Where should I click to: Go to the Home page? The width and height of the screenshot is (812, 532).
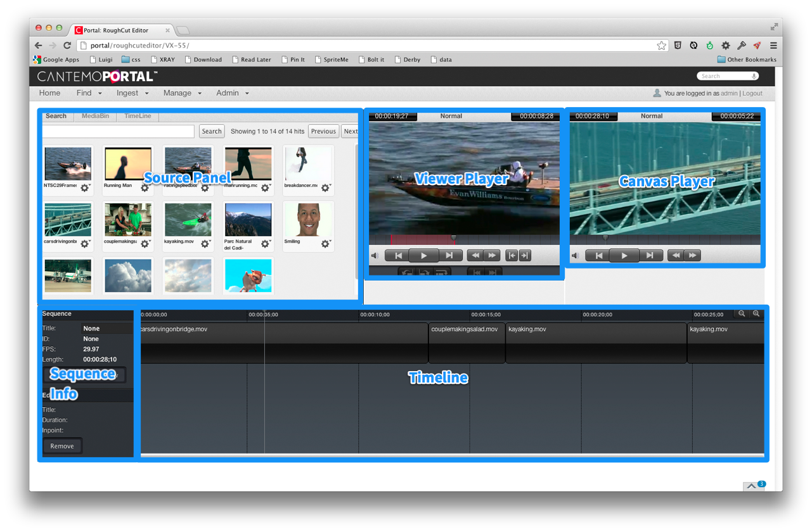[x=49, y=93]
